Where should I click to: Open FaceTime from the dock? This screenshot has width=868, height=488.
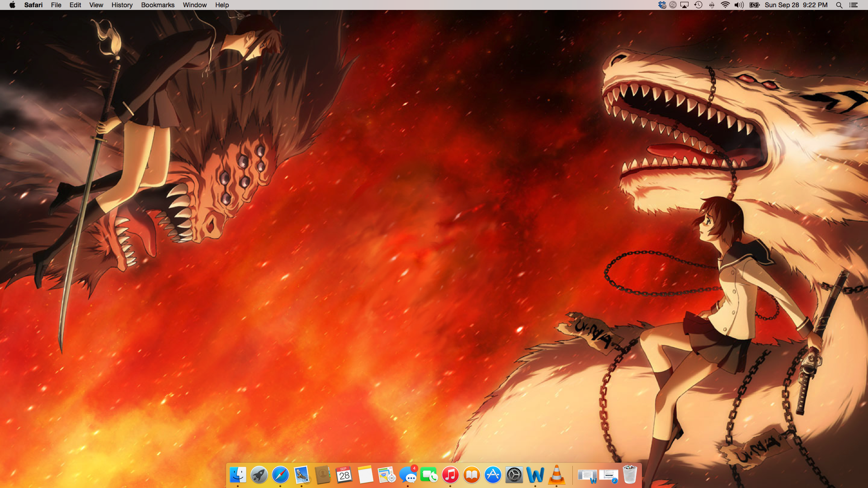point(429,475)
